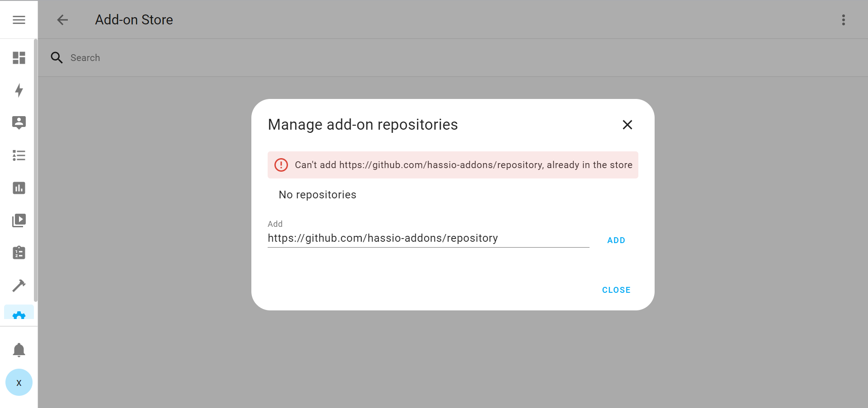Navigate back using the arrow next to Add-on Store
Screen dimensions: 868x408
62,20
